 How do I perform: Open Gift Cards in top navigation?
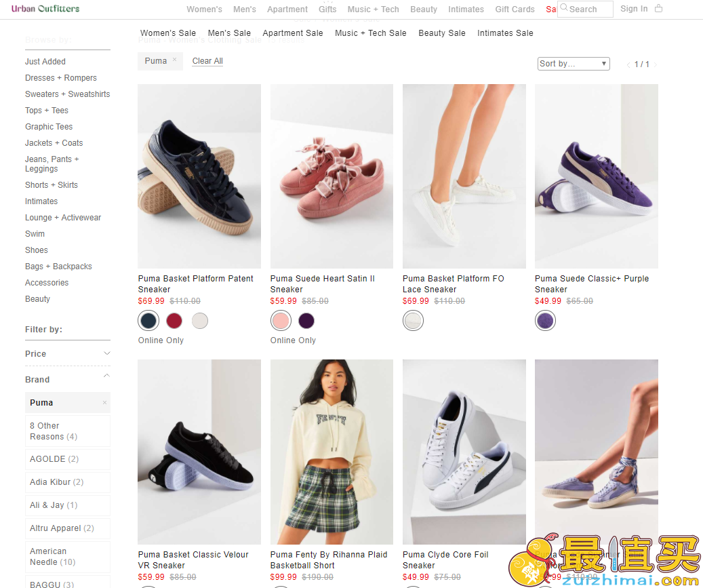click(x=515, y=9)
